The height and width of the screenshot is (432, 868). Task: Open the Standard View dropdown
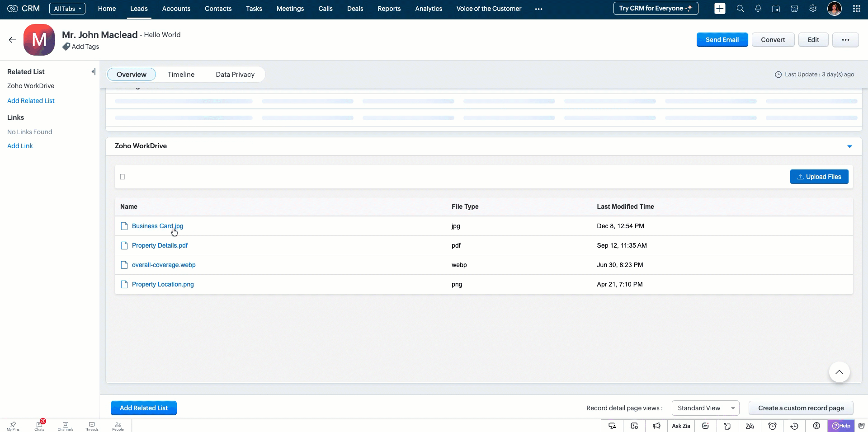click(705, 408)
